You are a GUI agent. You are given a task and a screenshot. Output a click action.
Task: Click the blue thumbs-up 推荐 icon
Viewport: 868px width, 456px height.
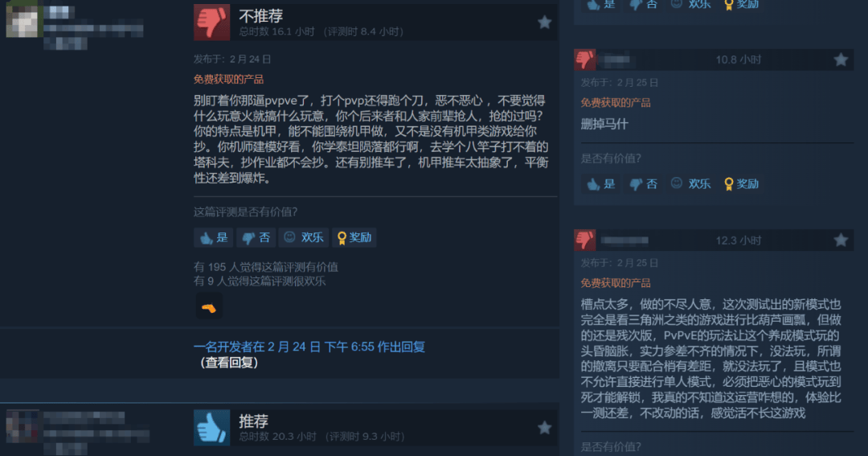tap(211, 427)
